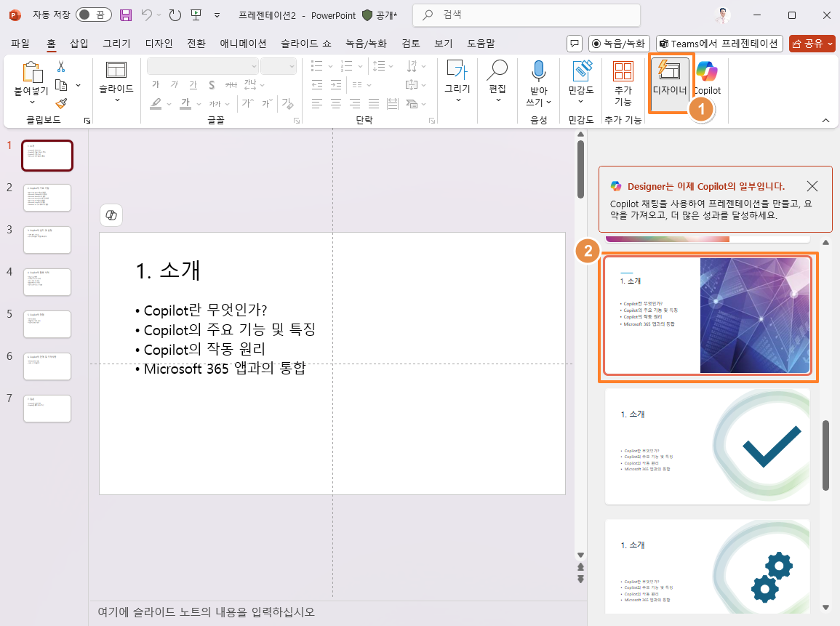The image size is (840, 626).
Task: Expand the Paste options arrow
Action: click(x=32, y=103)
